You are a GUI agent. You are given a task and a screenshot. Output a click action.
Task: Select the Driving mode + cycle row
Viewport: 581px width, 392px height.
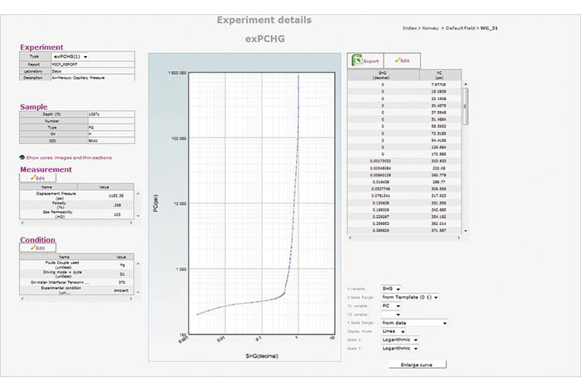pyautogui.click(x=77, y=274)
